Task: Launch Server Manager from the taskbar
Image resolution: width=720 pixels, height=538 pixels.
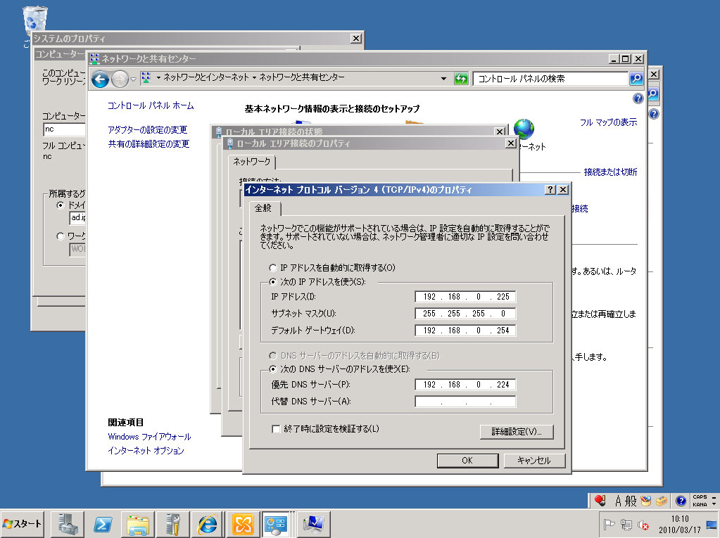Action: click(x=67, y=524)
